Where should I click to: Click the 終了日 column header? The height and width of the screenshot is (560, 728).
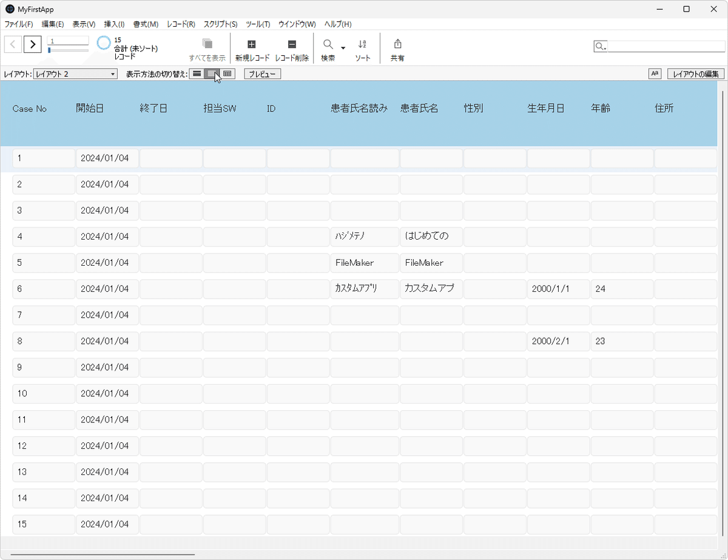tap(153, 109)
